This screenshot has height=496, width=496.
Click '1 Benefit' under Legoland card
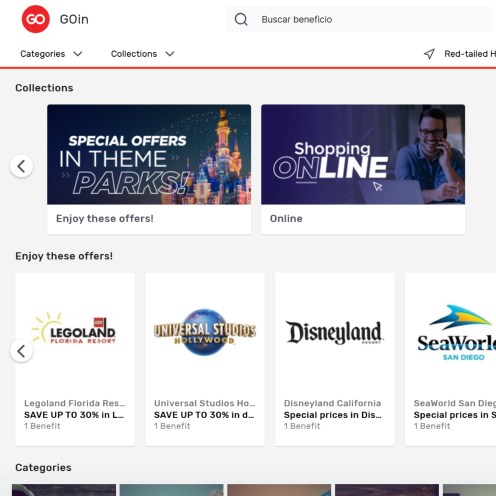(42, 426)
